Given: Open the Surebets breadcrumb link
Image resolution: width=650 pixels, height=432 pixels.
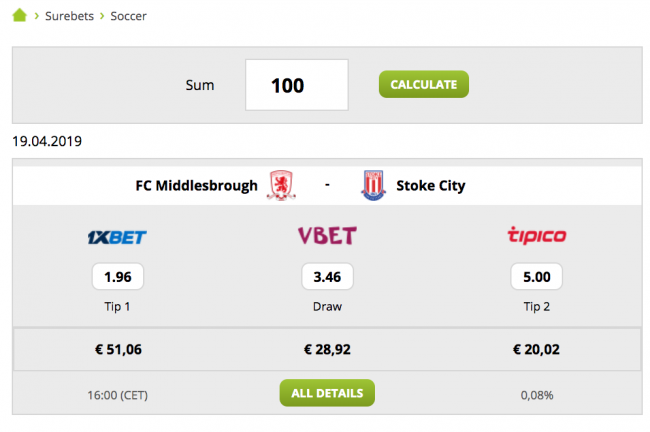Looking at the screenshot, I should pyautogui.click(x=69, y=16).
